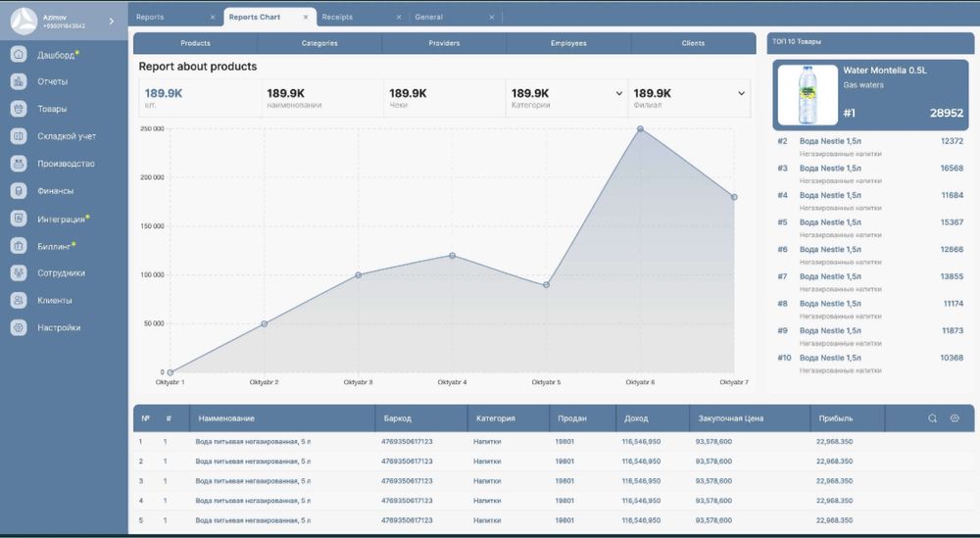Switch to the Reports tab
Image resolution: width=980 pixels, height=538 pixels.
[x=150, y=17]
